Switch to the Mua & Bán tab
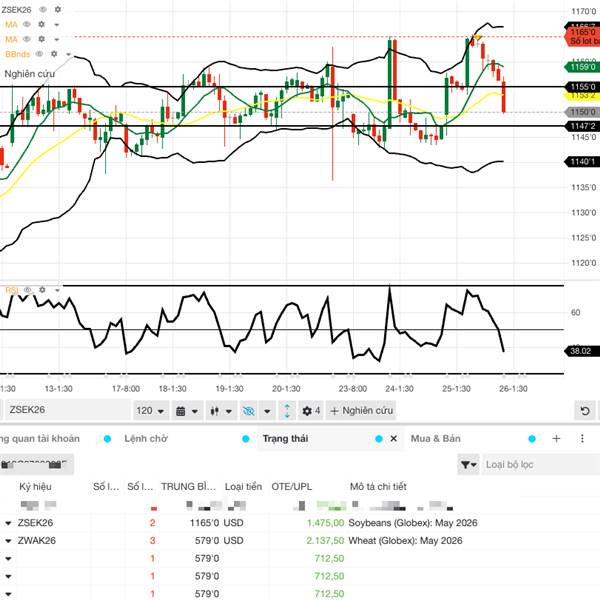This screenshot has width=600, height=600. 435,438
